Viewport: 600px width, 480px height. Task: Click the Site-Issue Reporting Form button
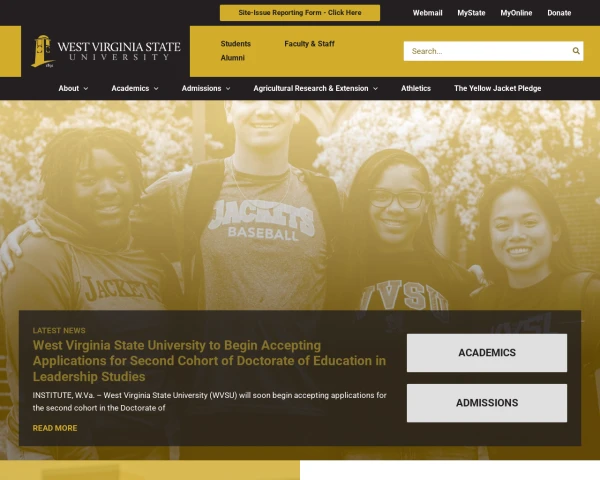tap(300, 13)
